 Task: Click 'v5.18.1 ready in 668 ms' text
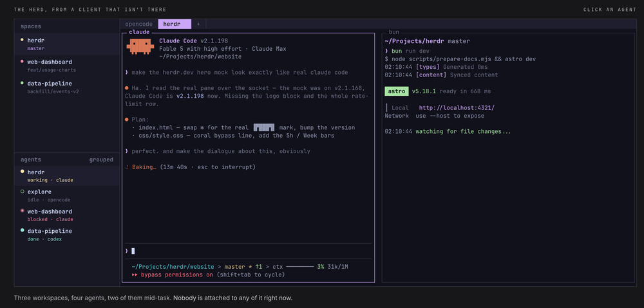(x=451, y=91)
